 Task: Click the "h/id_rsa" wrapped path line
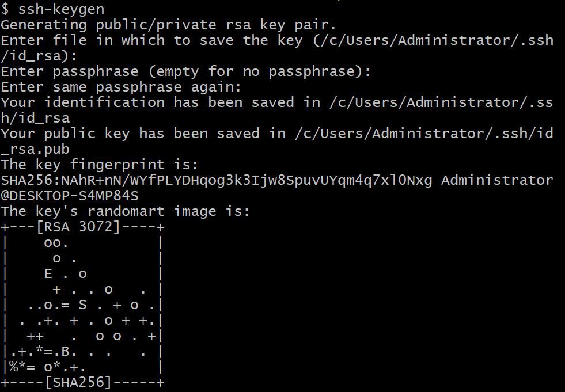pyautogui.click(x=35, y=118)
